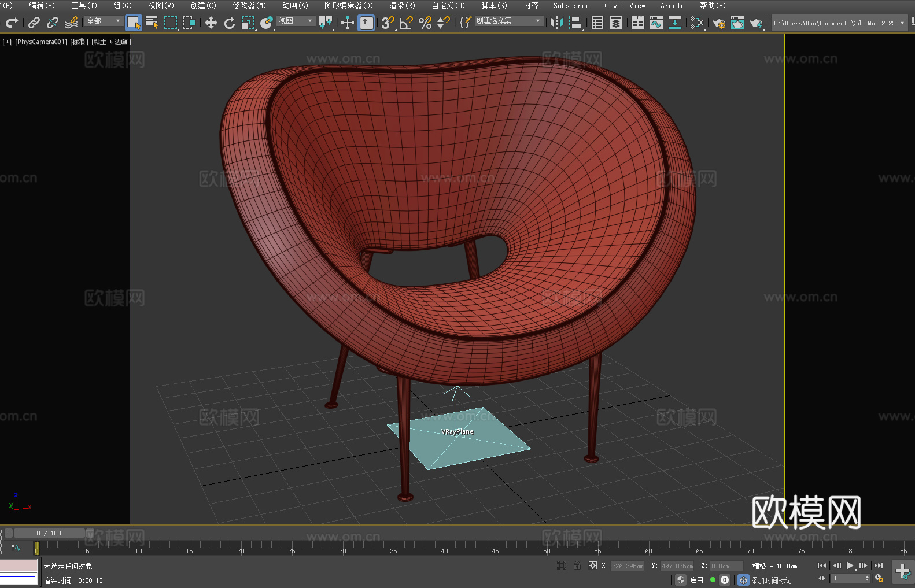
Task: Select the Rotate tool icon
Action: tap(230, 23)
